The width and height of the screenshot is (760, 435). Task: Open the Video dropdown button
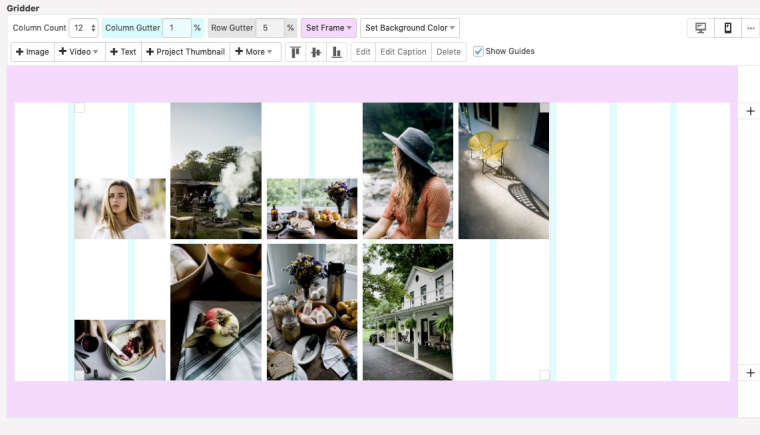(79, 52)
